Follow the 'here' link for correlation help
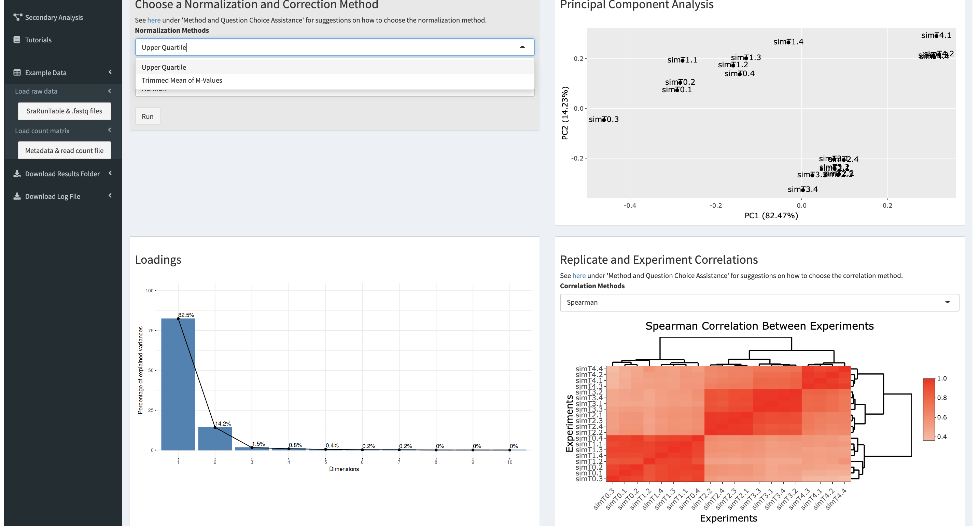Viewport: 980px width, 526px height. click(x=579, y=276)
